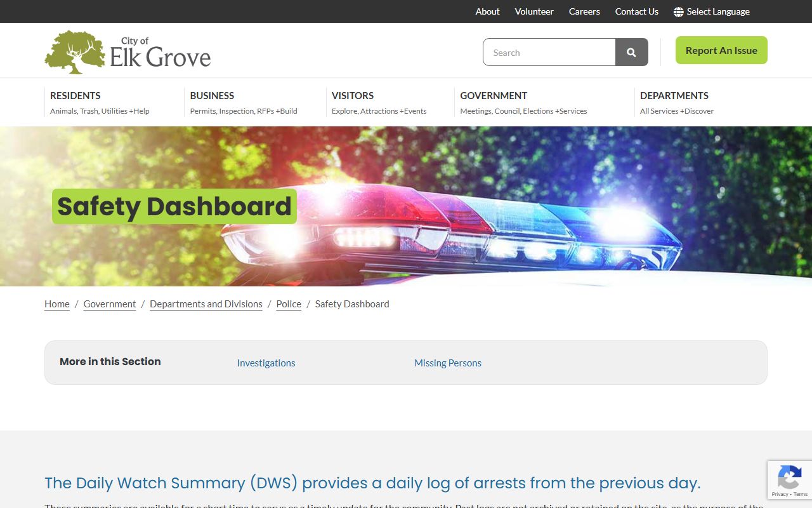Viewport: 812px width, 508px height.
Task: Open the Government breadcrumb link
Action: (x=110, y=304)
